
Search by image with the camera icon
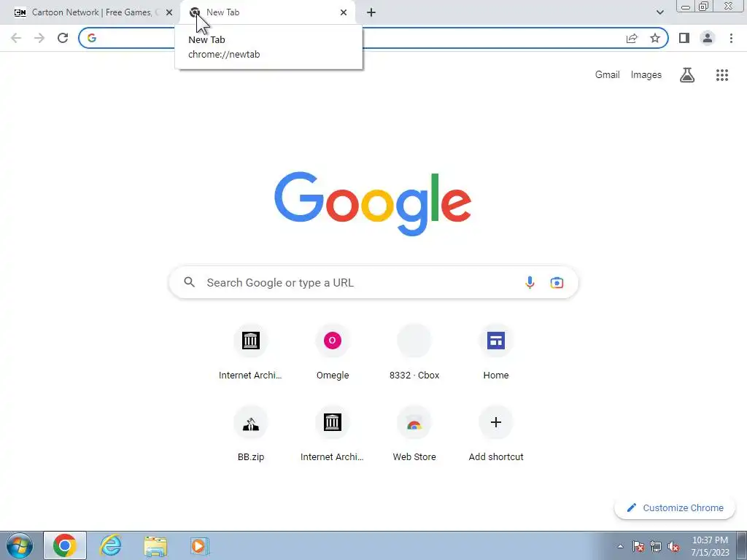557,282
